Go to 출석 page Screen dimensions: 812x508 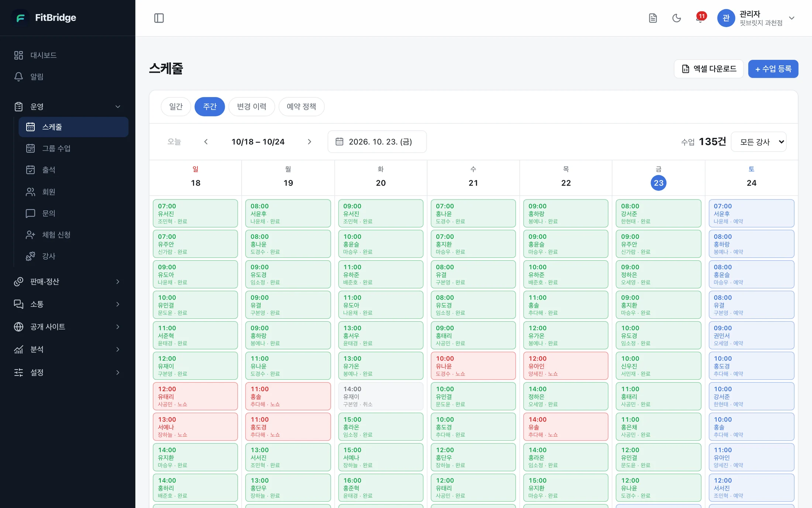click(x=73, y=170)
